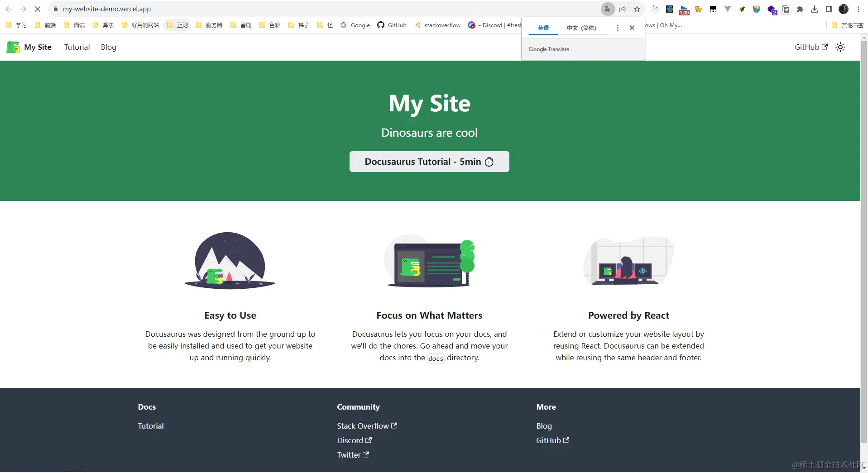The width and height of the screenshot is (868, 473).
Task: Open the Google bookmark
Action: (x=355, y=25)
